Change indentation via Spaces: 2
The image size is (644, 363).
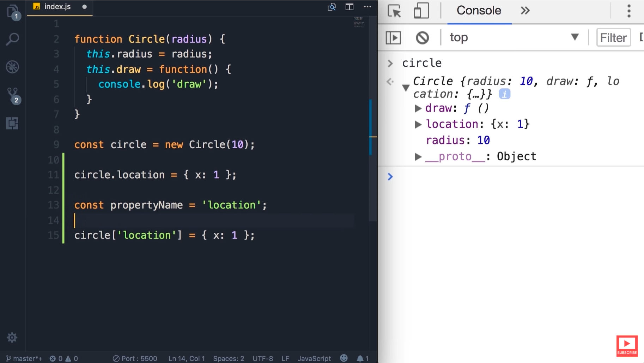tap(229, 358)
